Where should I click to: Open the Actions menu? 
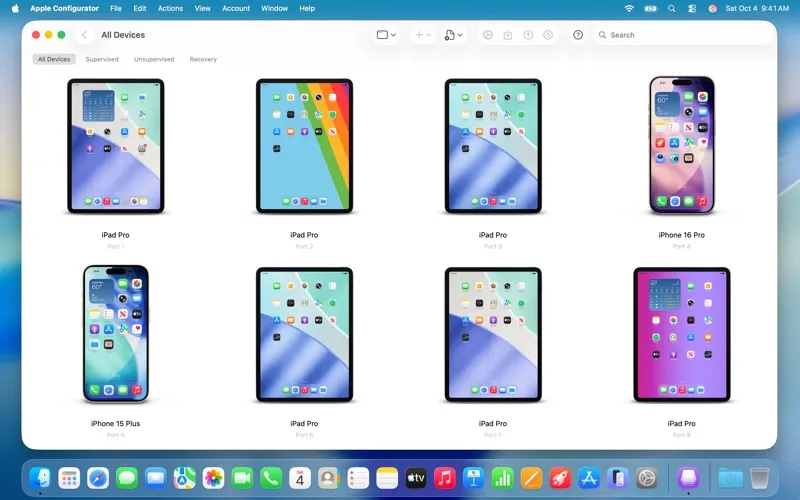(170, 8)
